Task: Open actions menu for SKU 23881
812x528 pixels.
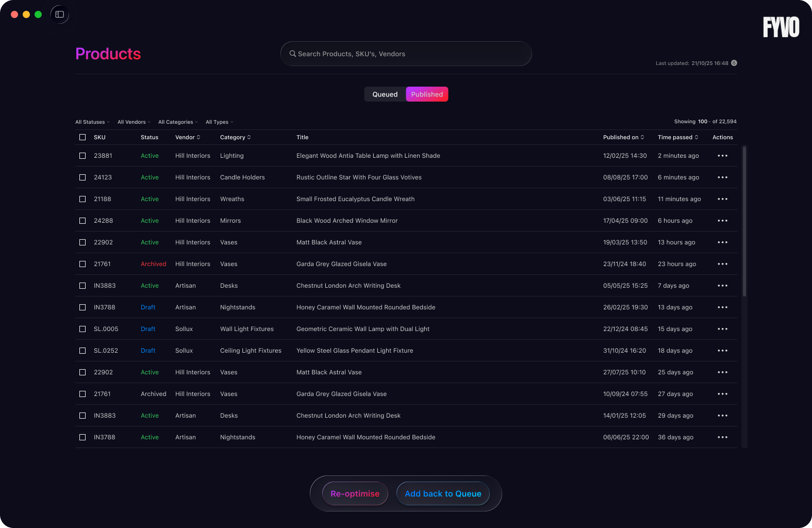Action: pos(722,156)
